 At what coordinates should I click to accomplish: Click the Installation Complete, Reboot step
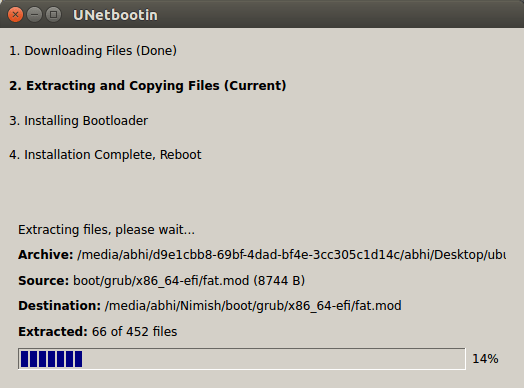(x=105, y=155)
